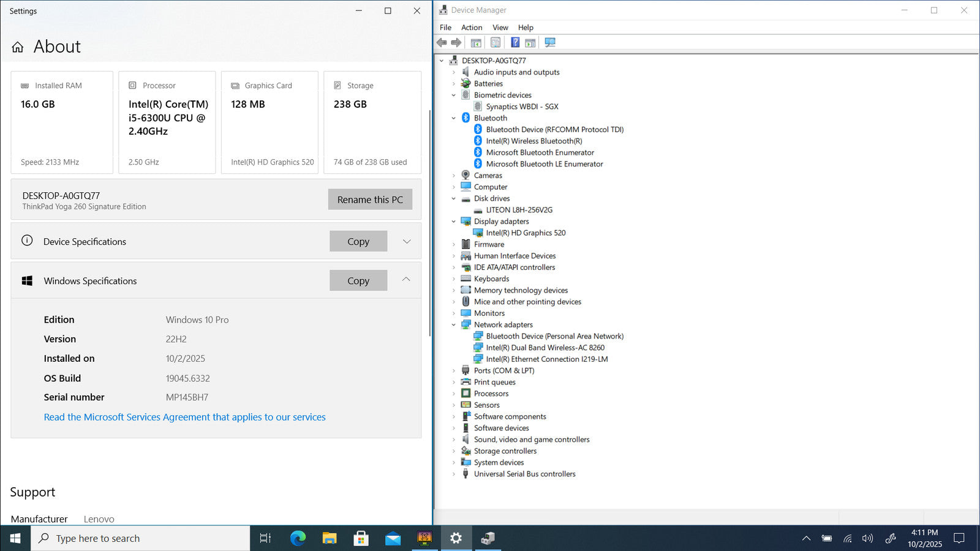This screenshot has height=551, width=980.
Task: Click the Sound, video and game controllers icon
Action: click(x=466, y=439)
